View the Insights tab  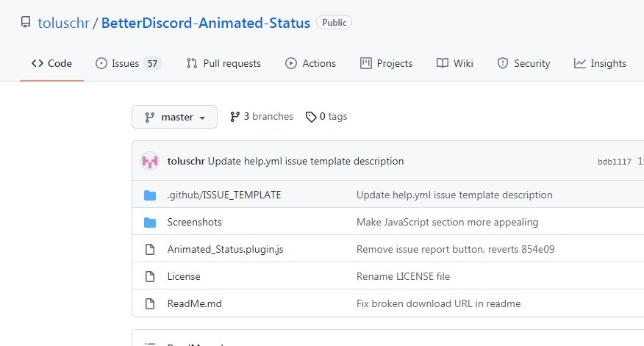(x=600, y=63)
